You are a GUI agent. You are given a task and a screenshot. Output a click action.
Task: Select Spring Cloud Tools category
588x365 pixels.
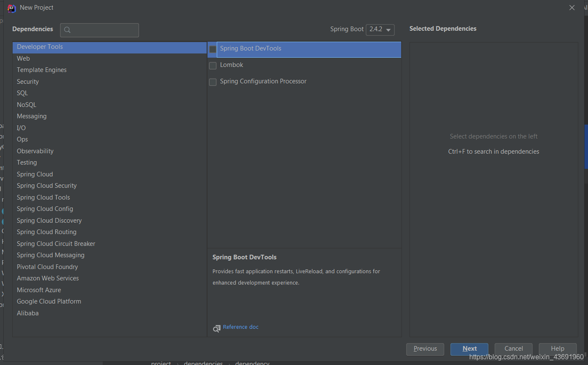click(x=109, y=197)
